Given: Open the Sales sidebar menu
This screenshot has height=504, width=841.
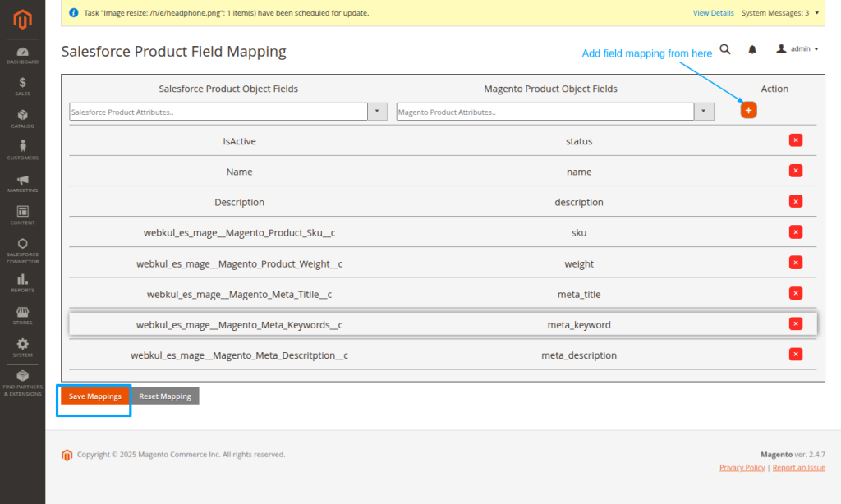Looking at the screenshot, I should 22,87.
